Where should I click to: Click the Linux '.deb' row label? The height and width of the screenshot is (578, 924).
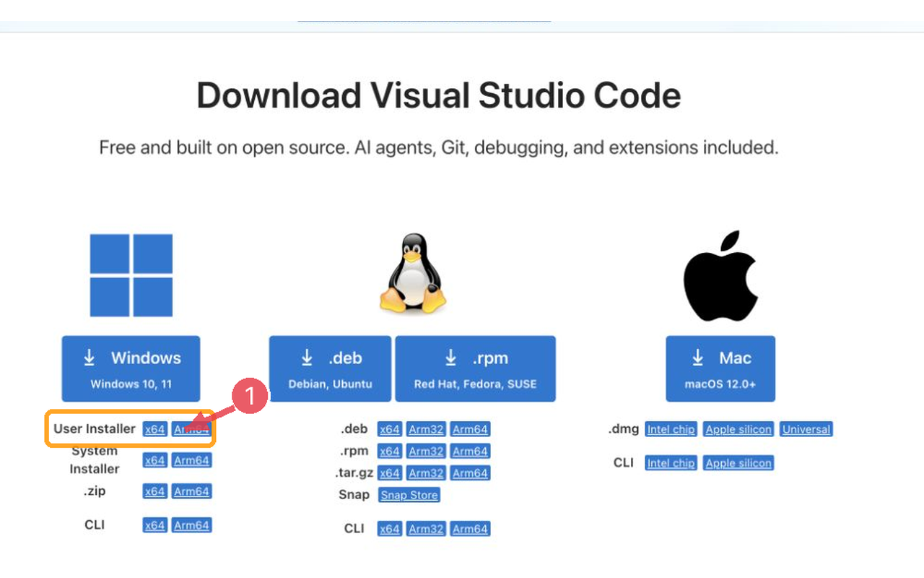coord(354,428)
